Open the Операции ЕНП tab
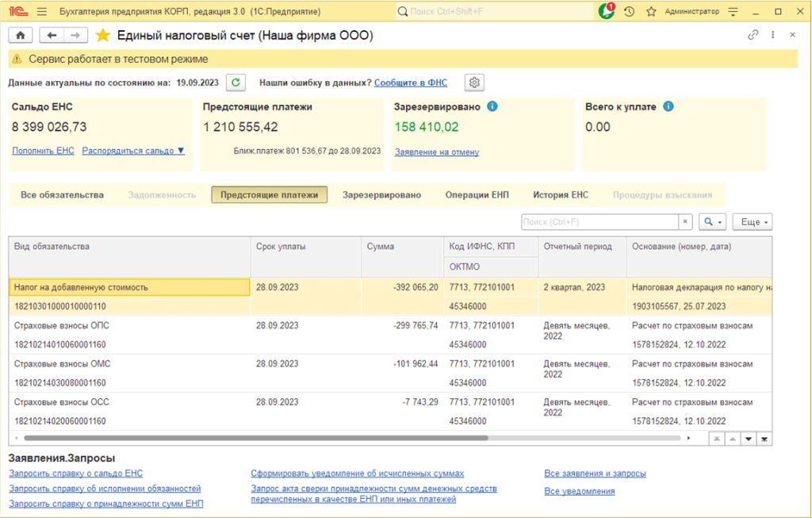Image resolution: width=812 pixels, height=518 pixels. point(477,195)
